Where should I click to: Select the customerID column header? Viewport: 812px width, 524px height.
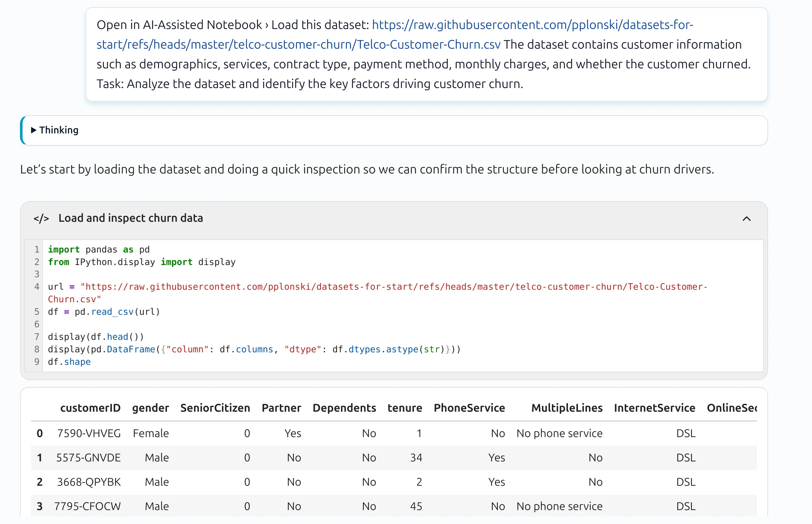click(90, 408)
